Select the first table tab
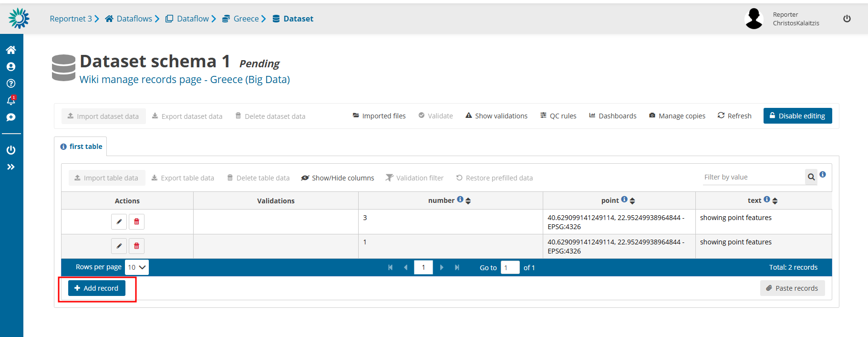This screenshot has height=337, width=868. click(81, 147)
